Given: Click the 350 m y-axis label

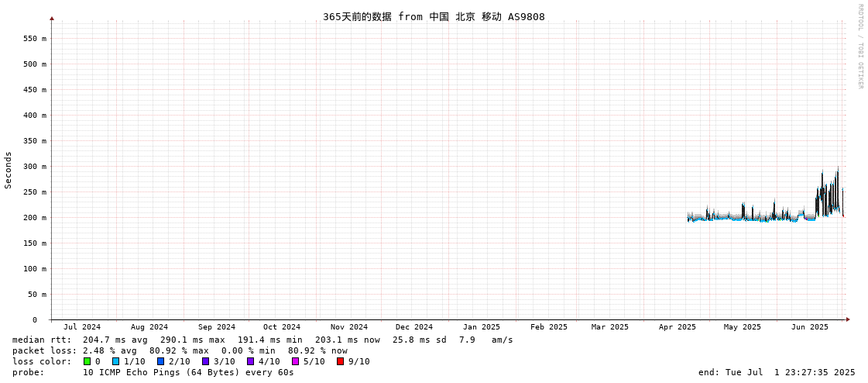Looking at the screenshot, I should point(35,141).
